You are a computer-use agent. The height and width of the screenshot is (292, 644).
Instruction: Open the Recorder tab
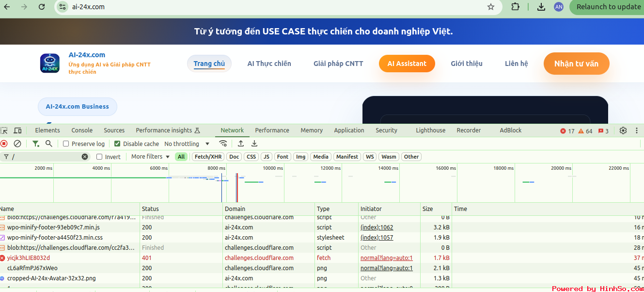469,130
